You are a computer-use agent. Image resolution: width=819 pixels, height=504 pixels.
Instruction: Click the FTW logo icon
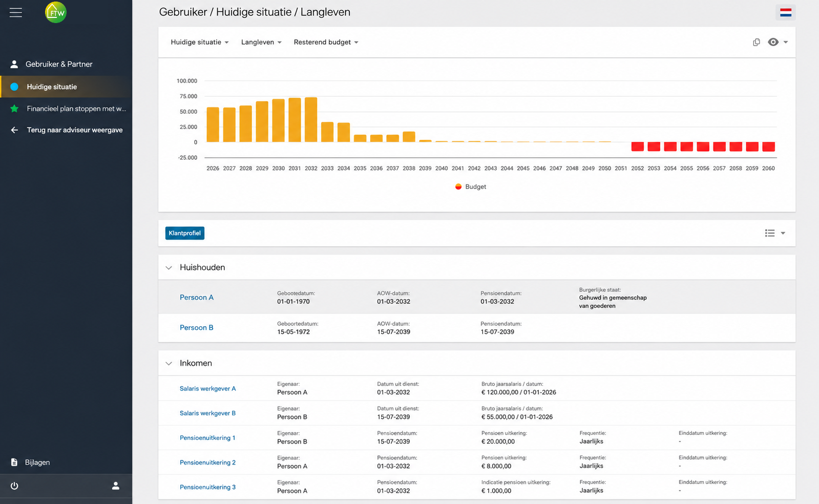56,12
